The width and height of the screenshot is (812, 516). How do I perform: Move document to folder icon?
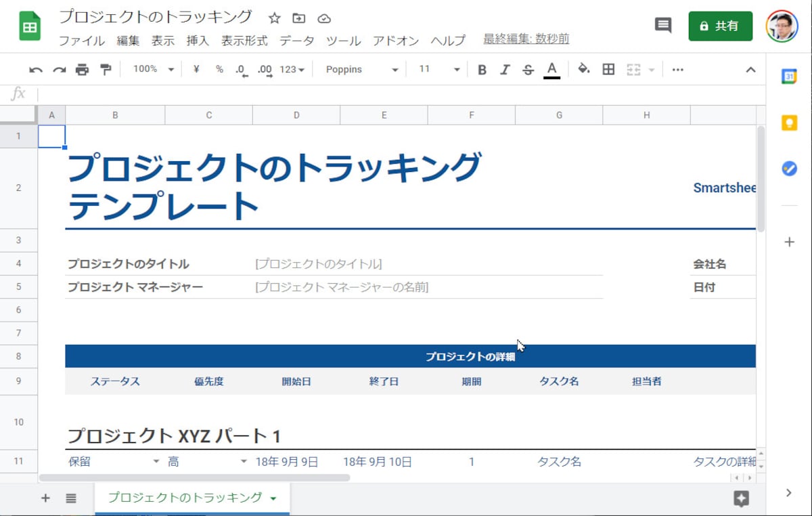[299, 18]
